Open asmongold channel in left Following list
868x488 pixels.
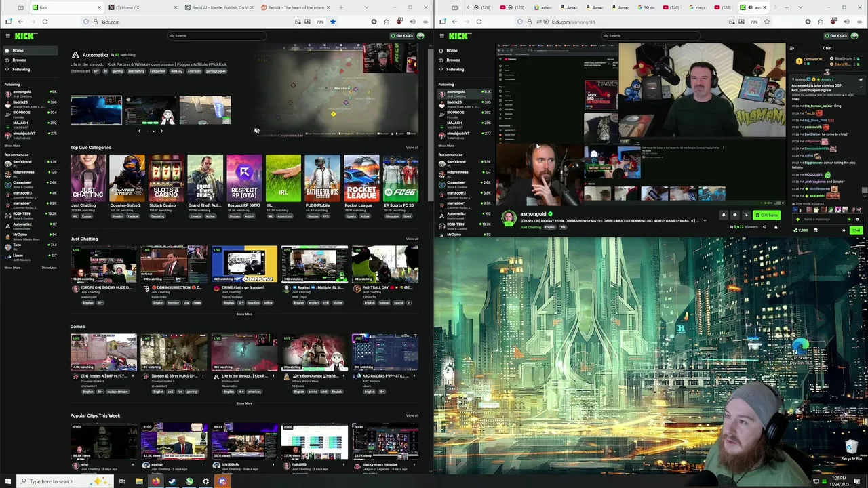[31, 93]
